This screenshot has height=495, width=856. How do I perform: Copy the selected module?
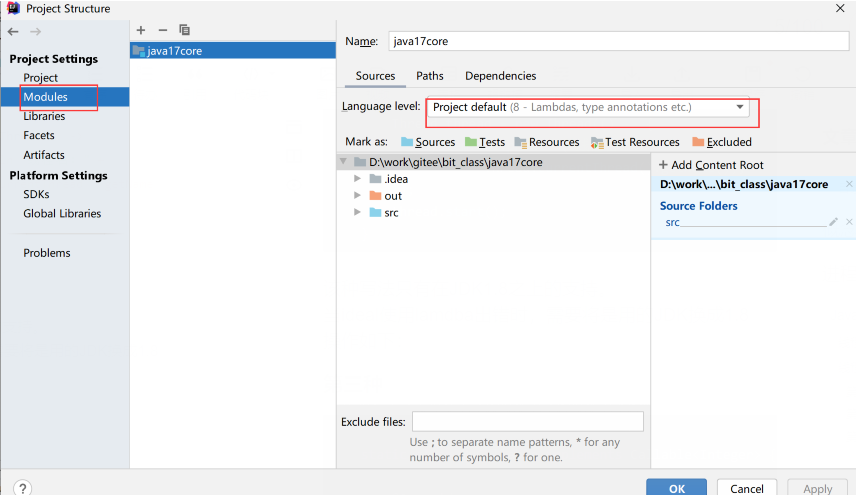coord(185,30)
